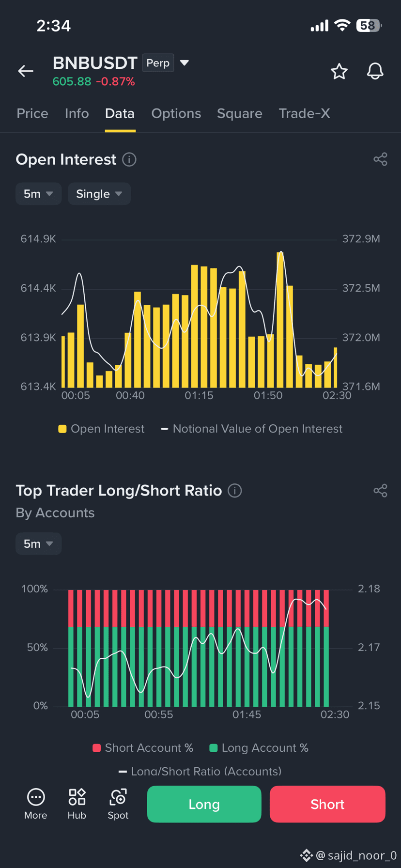Open the Single dropdown selector

click(99, 194)
